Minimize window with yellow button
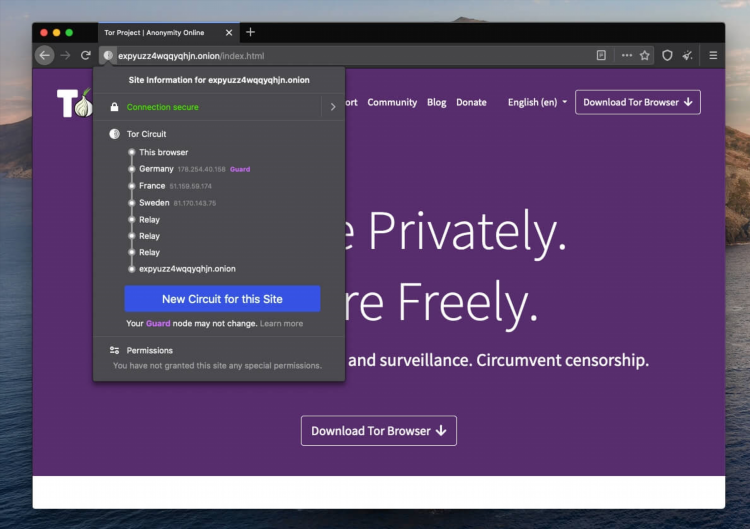The width and height of the screenshot is (750, 529). point(56,33)
